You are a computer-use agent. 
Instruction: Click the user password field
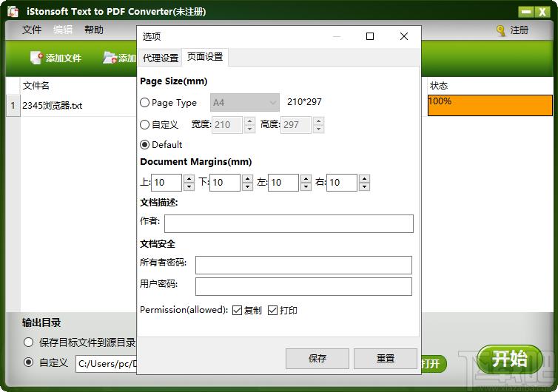point(303,286)
